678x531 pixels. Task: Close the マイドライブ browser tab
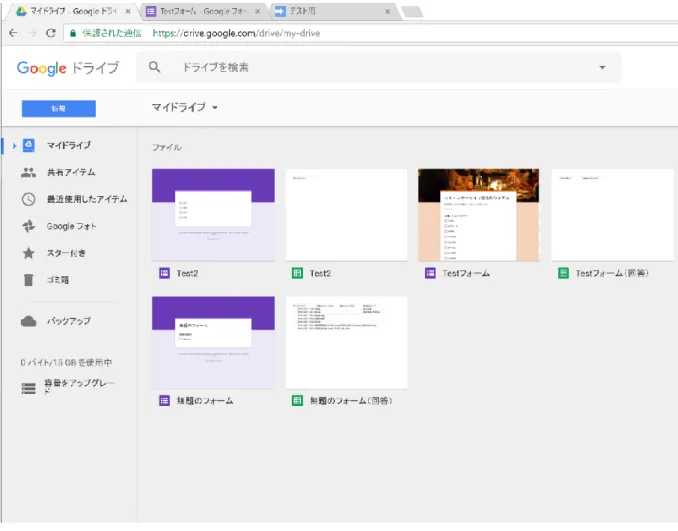(x=128, y=12)
